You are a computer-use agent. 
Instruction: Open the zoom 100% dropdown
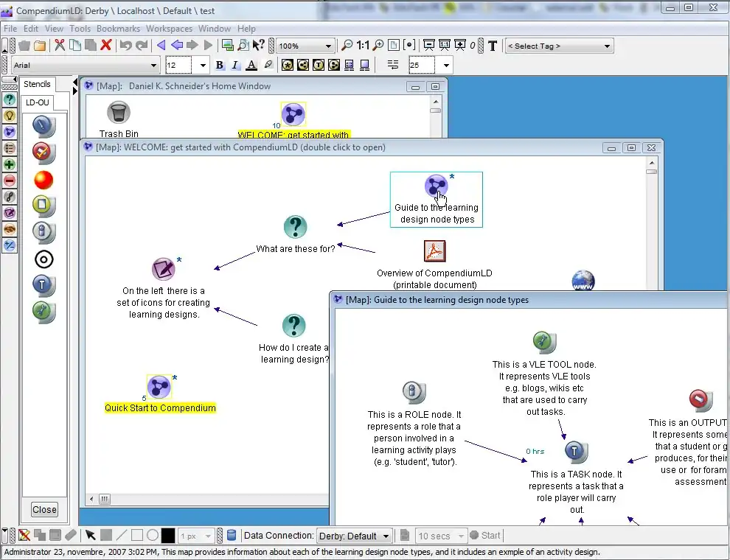point(305,46)
